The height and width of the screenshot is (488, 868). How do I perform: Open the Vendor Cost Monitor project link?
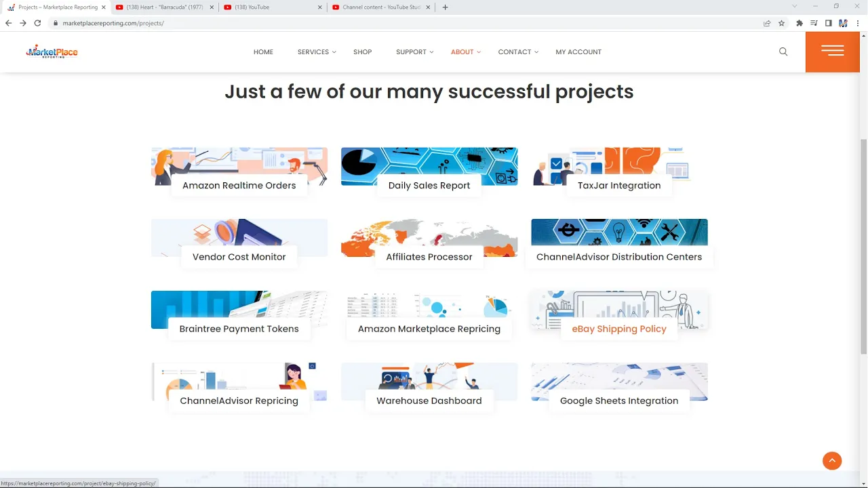[239, 257]
